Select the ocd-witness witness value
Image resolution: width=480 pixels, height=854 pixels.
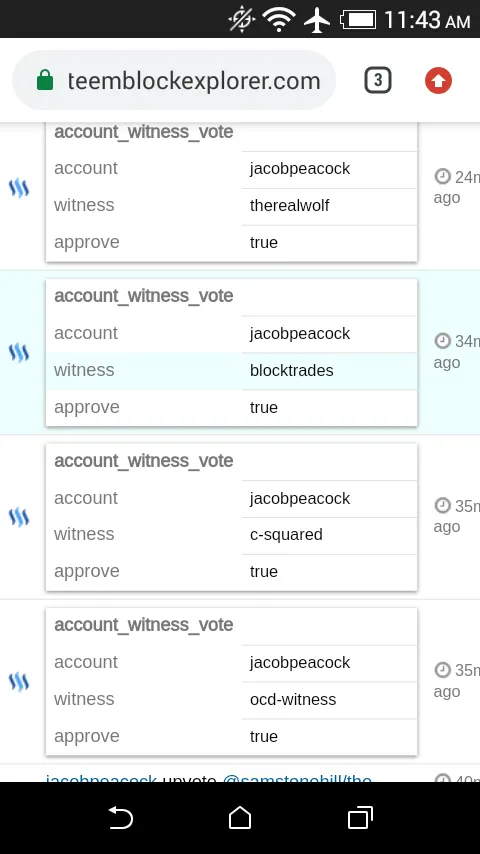[x=293, y=699]
